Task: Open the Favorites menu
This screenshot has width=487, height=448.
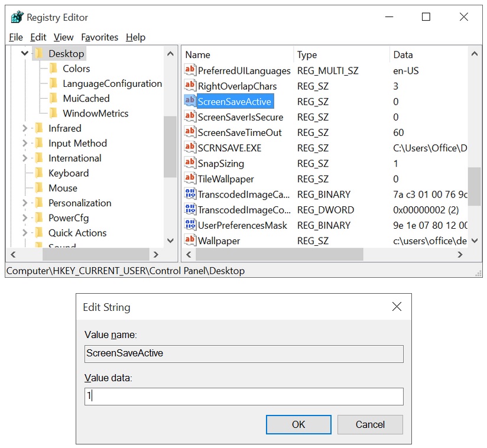Action: [99, 37]
